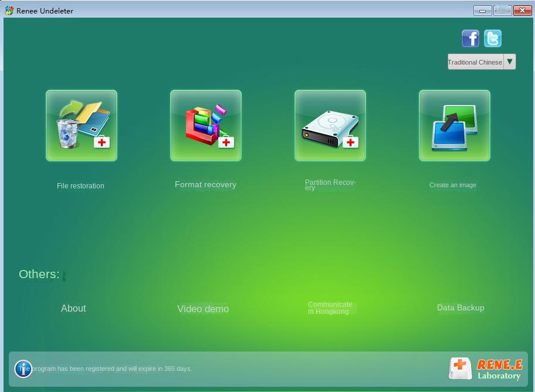
Task: Click the registration expiry status message
Action: [106, 369]
